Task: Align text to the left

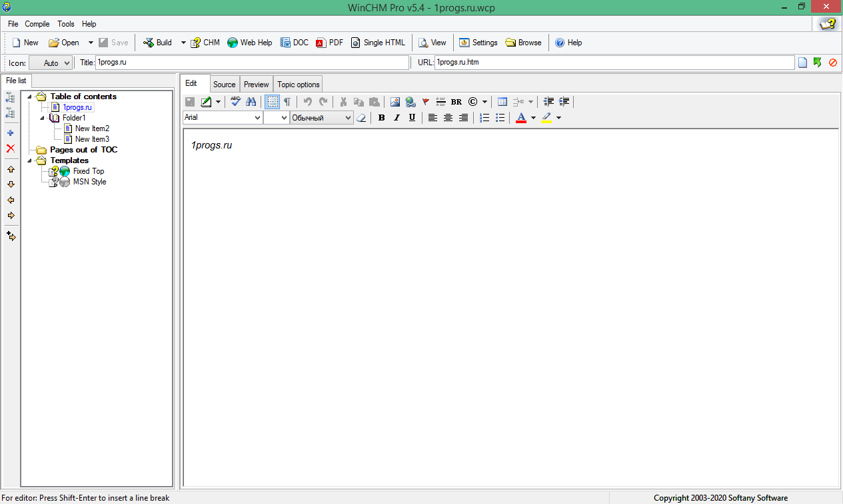Action: (432, 118)
